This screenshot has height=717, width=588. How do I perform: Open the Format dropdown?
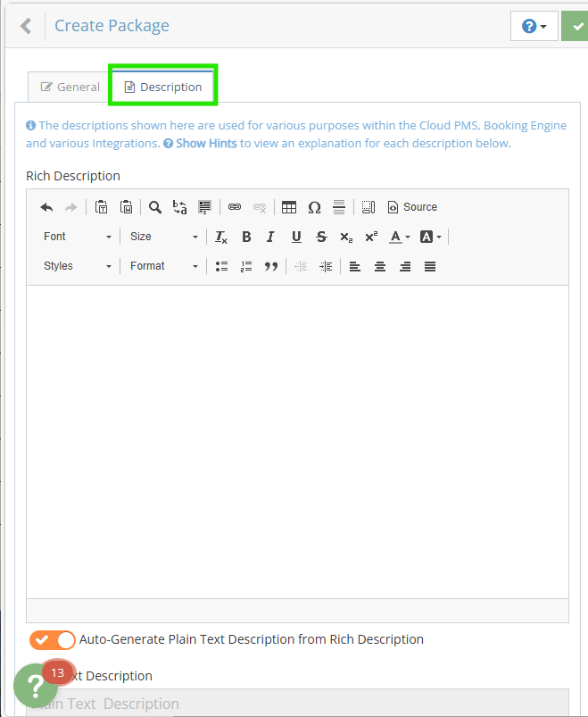(x=163, y=266)
